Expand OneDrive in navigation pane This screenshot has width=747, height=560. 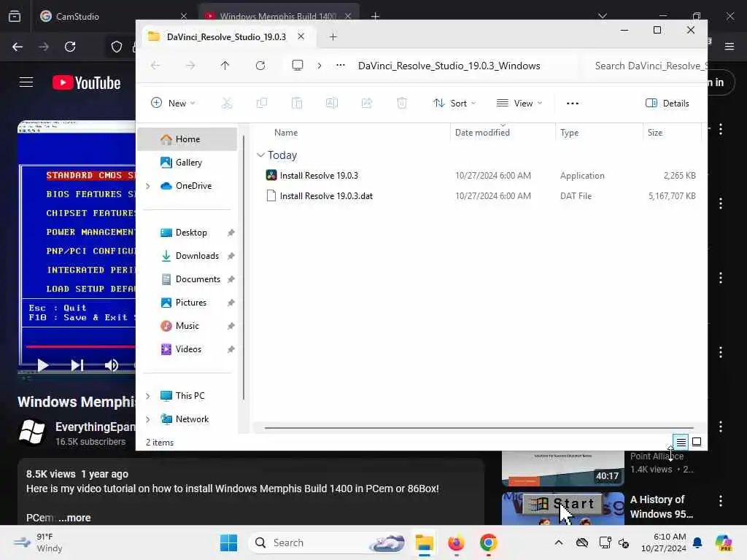[x=147, y=186]
